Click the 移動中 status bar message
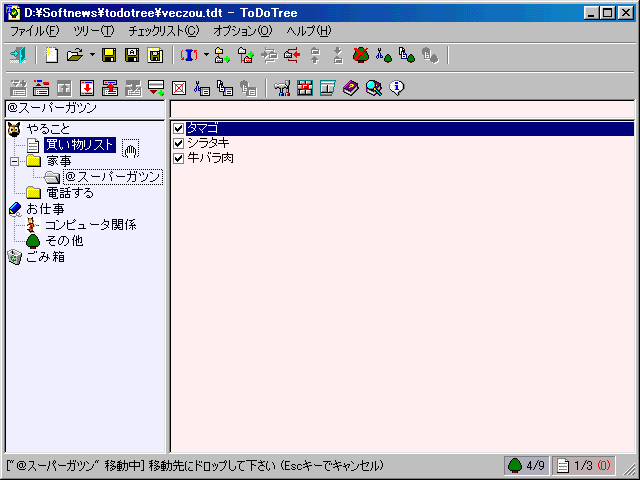The image size is (640, 480). (x=195, y=465)
